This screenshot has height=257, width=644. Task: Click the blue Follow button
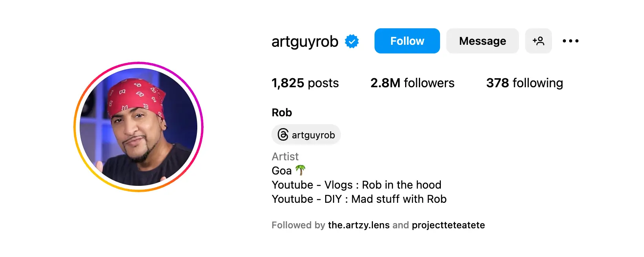point(407,41)
